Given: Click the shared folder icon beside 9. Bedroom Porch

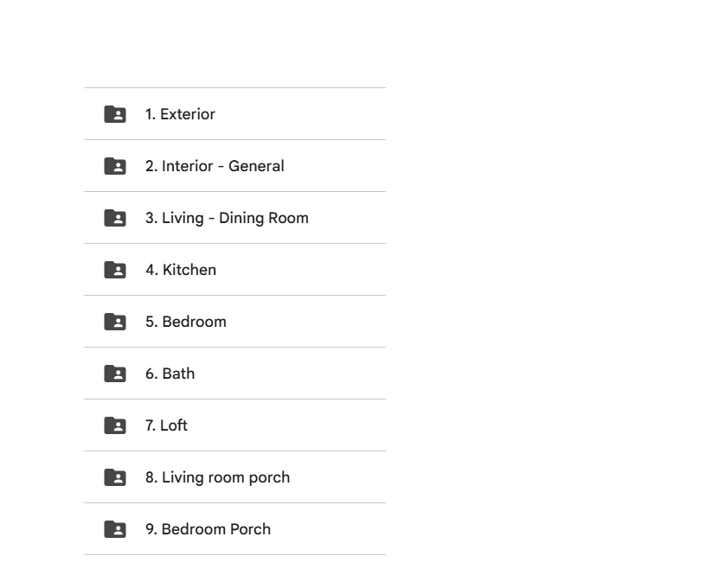Looking at the screenshot, I should [x=115, y=528].
